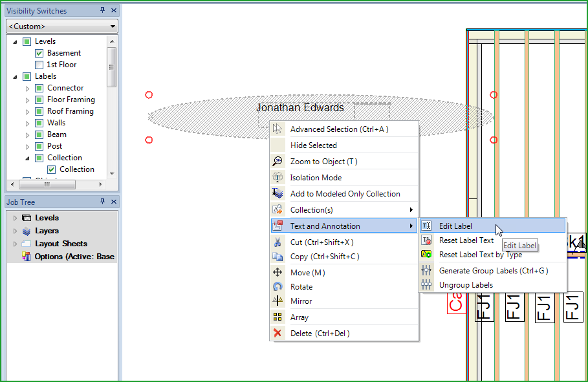Toggle the Roof Framing labels checkbox
588x382 pixels.
[x=39, y=111]
